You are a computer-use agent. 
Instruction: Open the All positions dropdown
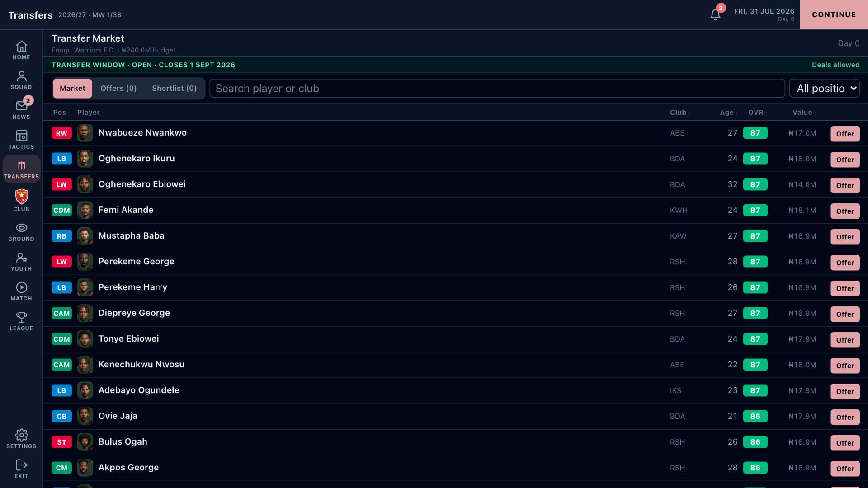coord(824,88)
